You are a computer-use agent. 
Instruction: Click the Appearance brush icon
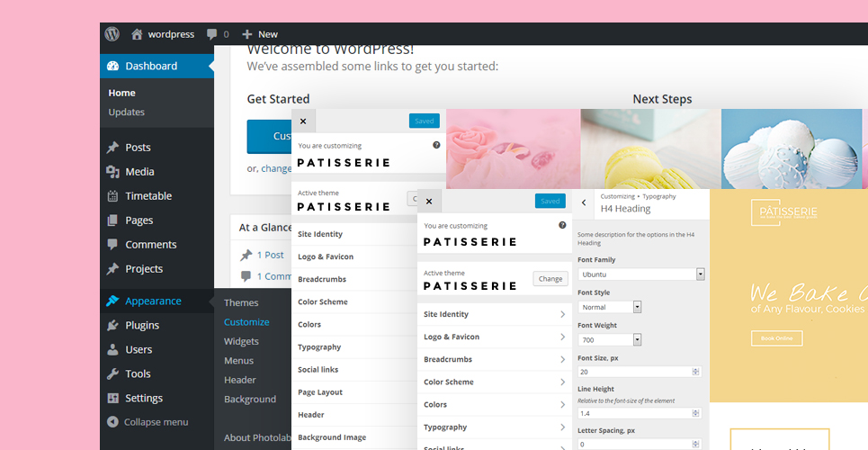point(112,301)
